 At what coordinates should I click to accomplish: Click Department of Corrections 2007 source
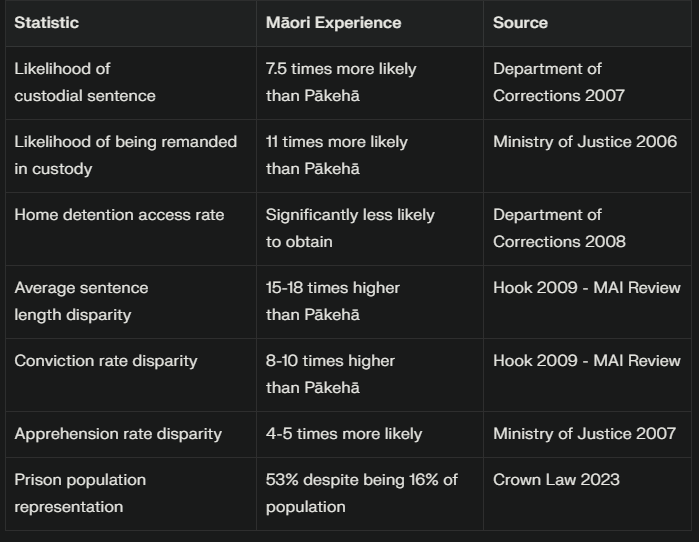558,82
